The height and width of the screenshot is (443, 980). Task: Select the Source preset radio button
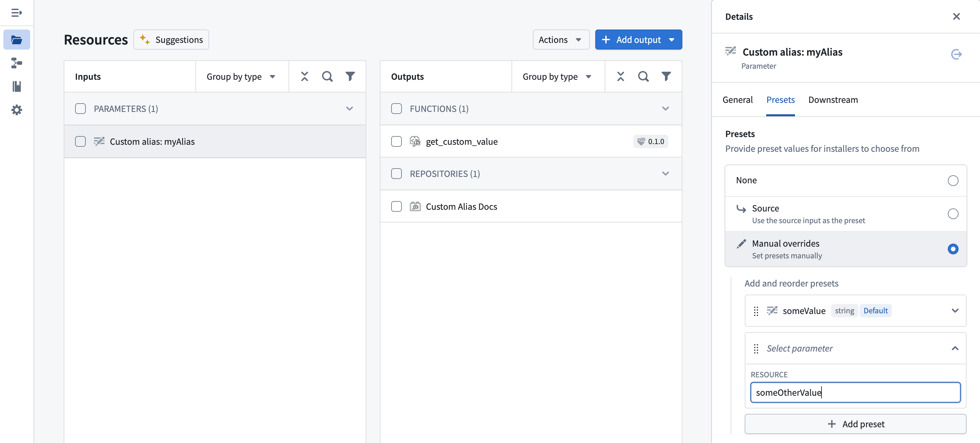click(x=953, y=214)
